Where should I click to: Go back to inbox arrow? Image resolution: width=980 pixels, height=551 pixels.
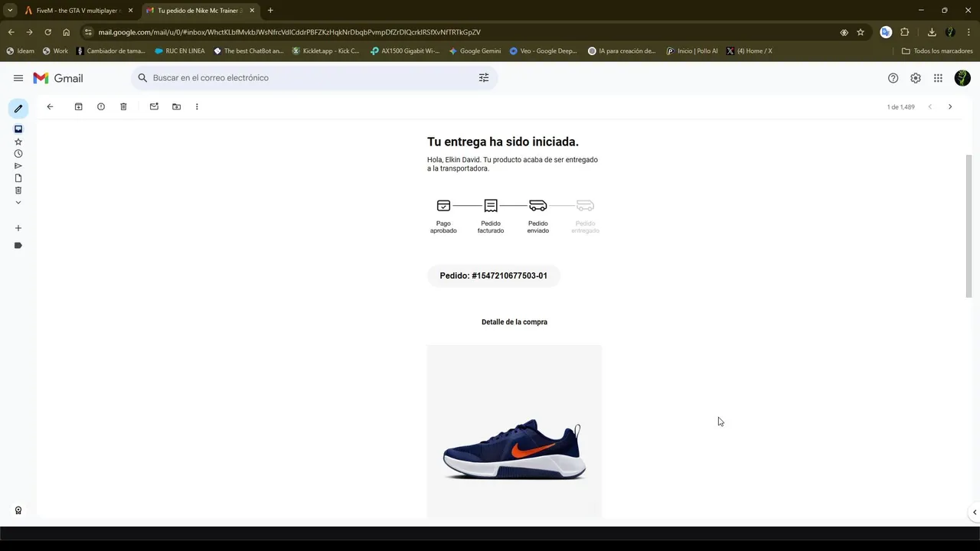point(50,106)
